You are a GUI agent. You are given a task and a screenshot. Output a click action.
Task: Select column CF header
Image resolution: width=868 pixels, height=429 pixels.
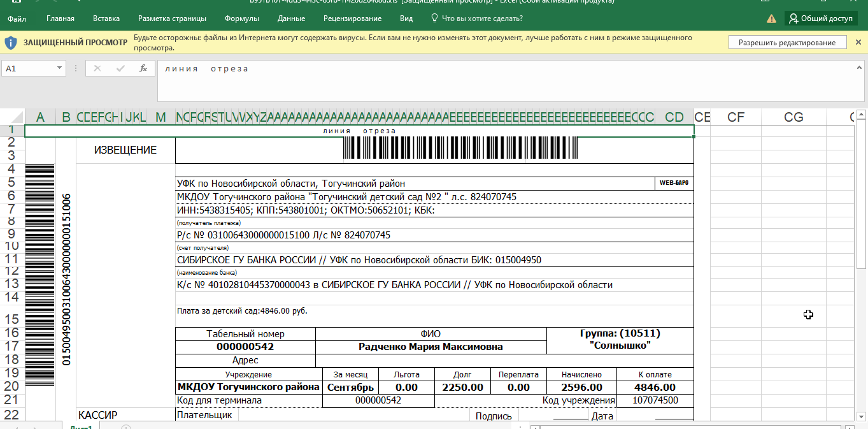(736, 117)
